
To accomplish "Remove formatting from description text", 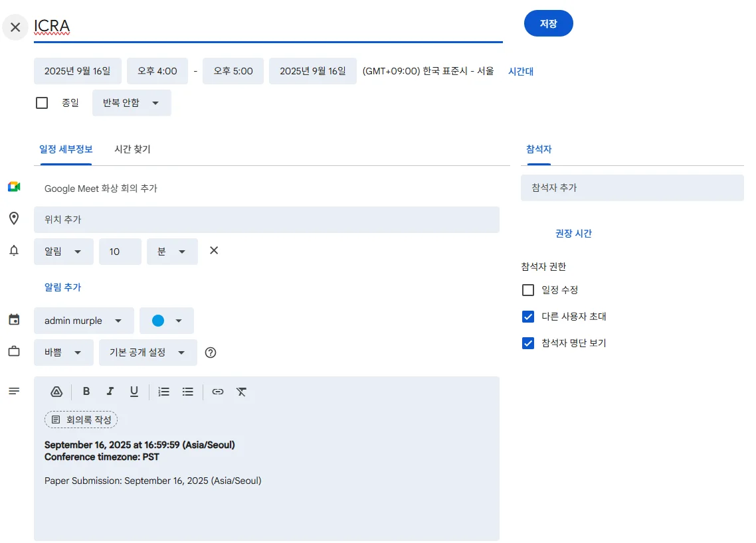I will coord(242,392).
